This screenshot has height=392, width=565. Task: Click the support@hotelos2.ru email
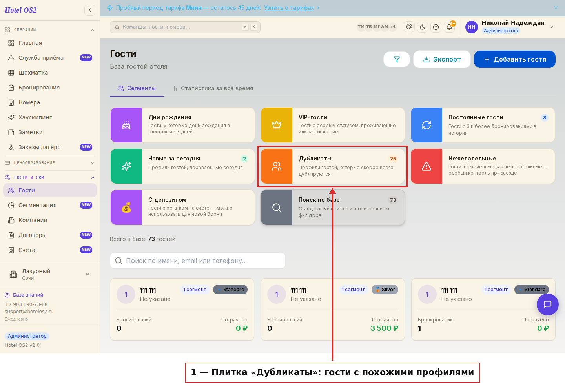point(29,312)
